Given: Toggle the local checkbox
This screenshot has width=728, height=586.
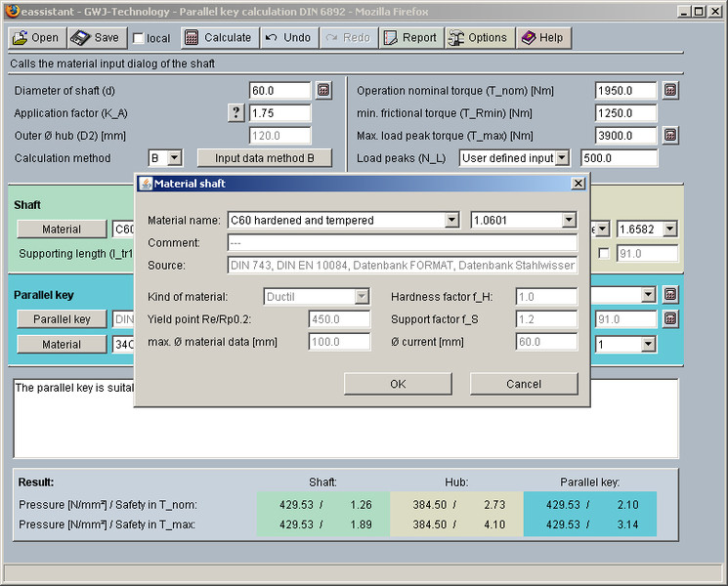Looking at the screenshot, I should tap(139, 39).
